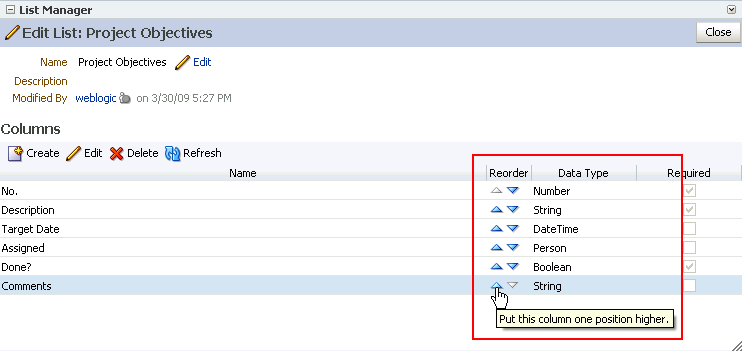
Task: Select the Description row in the columns table
Action: point(371,210)
